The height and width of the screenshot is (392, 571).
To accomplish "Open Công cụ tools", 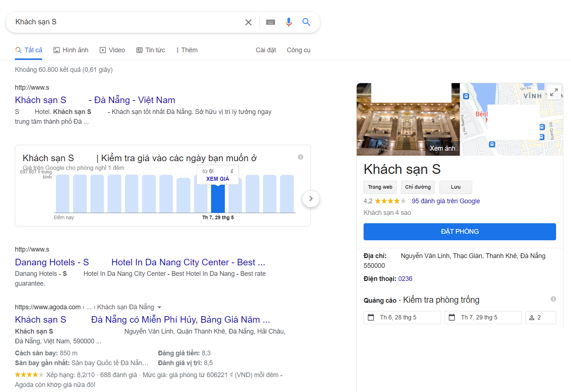I will pos(299,50).
